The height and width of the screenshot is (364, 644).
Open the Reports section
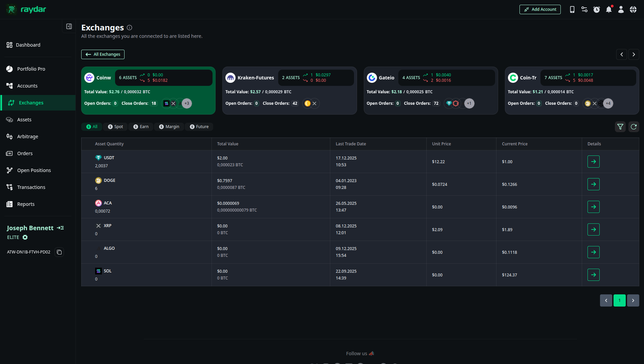[26, 204]
